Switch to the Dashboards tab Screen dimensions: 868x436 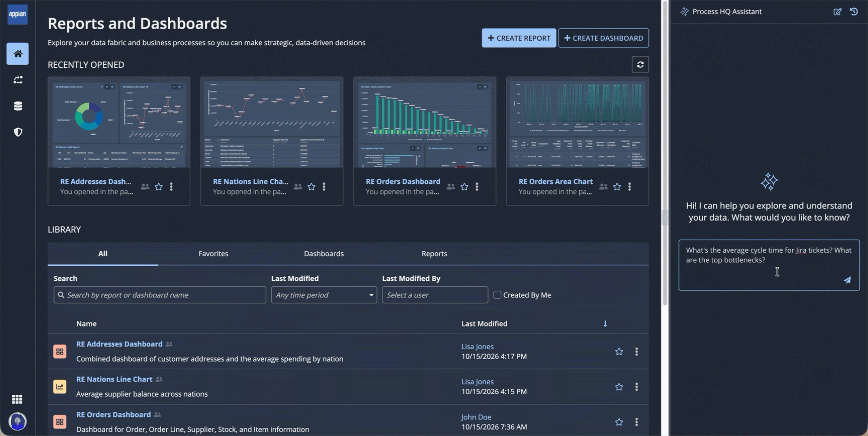[x=324, y=254]
